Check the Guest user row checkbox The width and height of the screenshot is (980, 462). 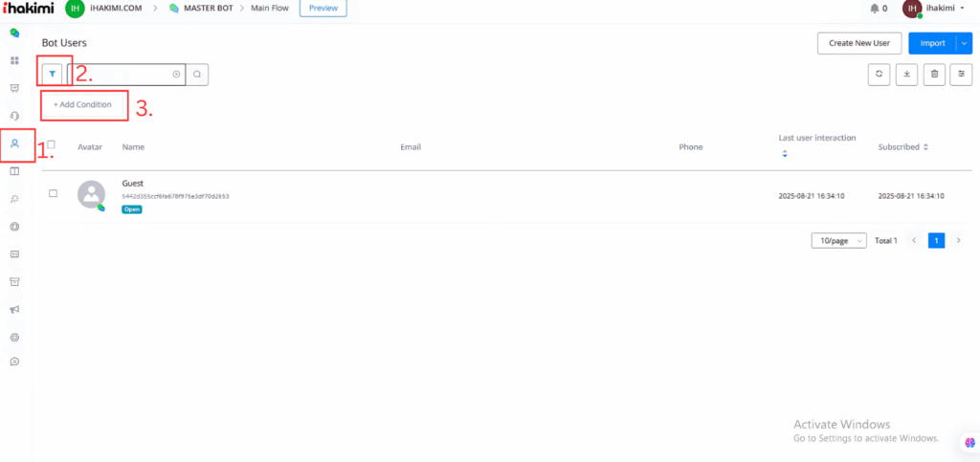53,193
